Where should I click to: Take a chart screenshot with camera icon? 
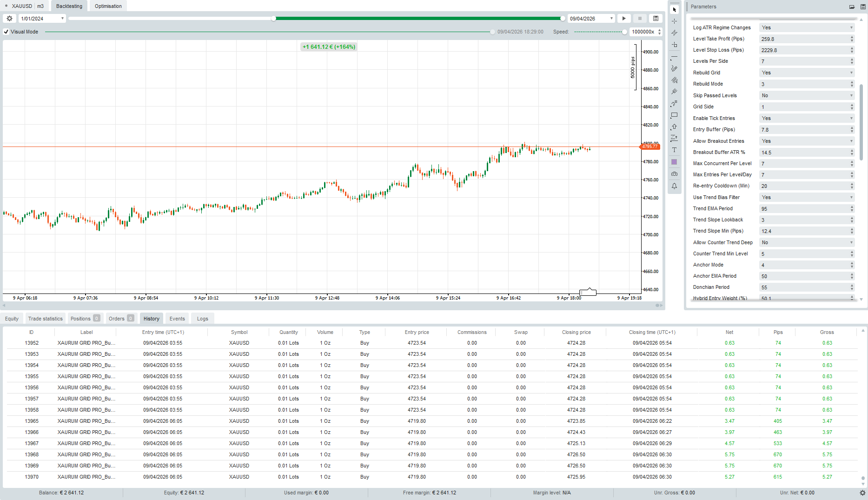674,173
